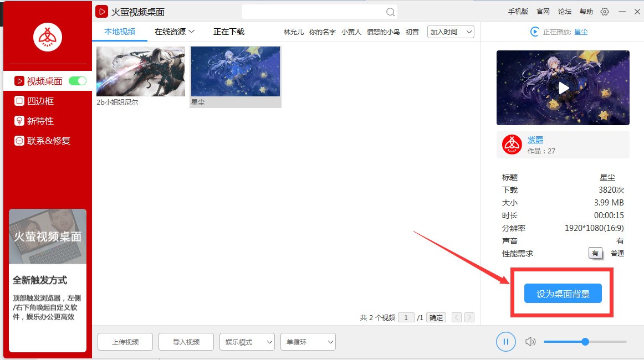Viewport: 644px width, 360px height.
Task: Open the 单循环 loop mode dropdown
Action: (308, 342)
